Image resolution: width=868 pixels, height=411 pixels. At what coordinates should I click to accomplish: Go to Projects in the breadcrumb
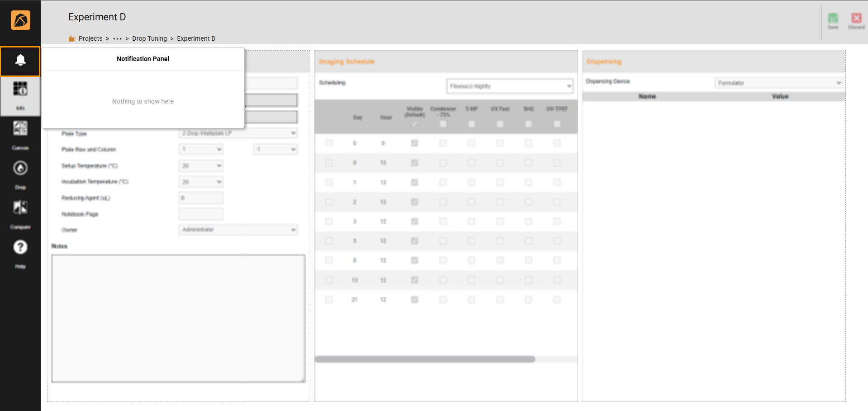click(90, 38)
